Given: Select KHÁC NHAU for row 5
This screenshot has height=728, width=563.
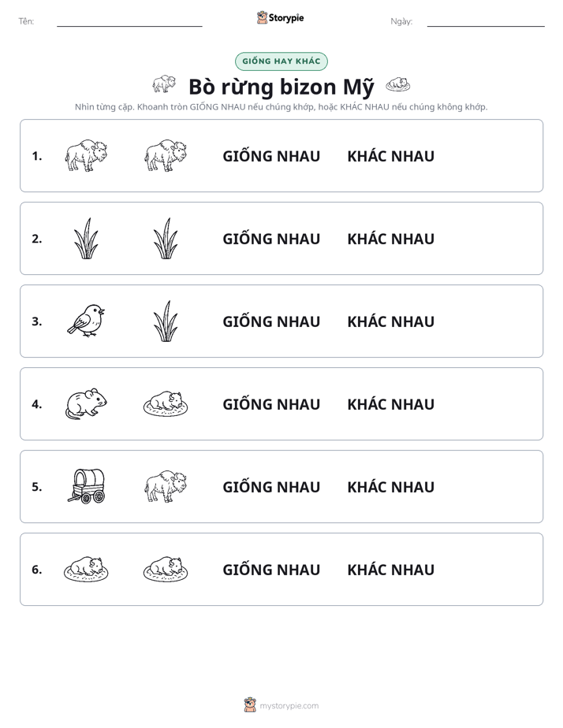Looking at the screenshot, I should 390,487.
